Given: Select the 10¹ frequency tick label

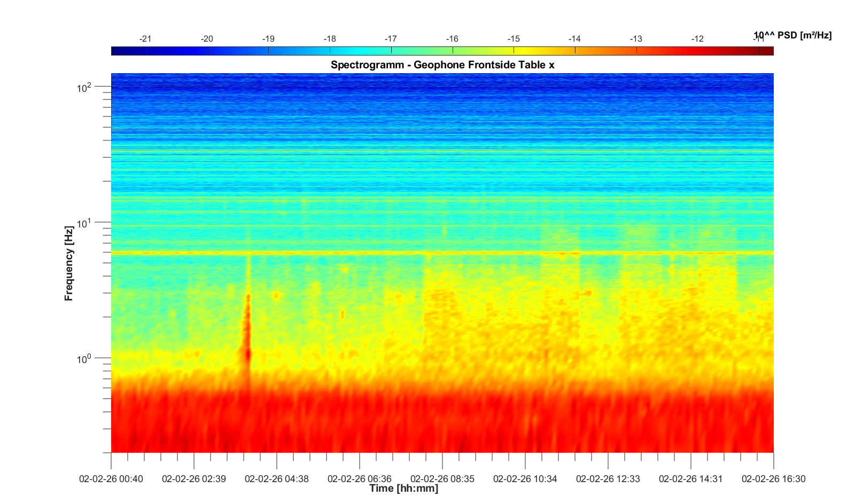Looking at the screenshot, I should [84, 223].
